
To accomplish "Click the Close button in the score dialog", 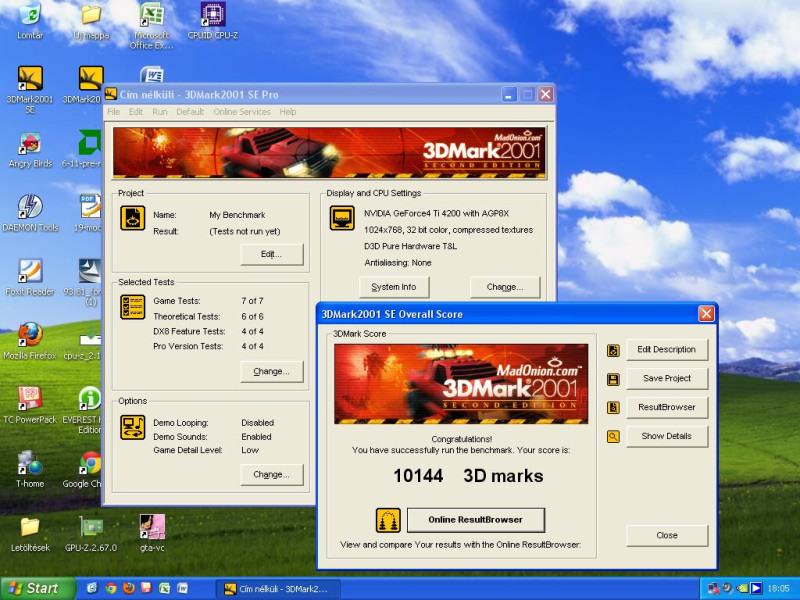I will pyautogui.click(x=667, y=536).
